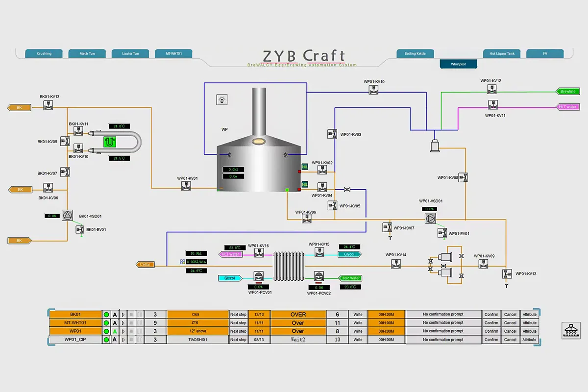This screenshot has height=392, width=588.
Task: Click Confirm button in BK01 row
Action: (491, 315)
